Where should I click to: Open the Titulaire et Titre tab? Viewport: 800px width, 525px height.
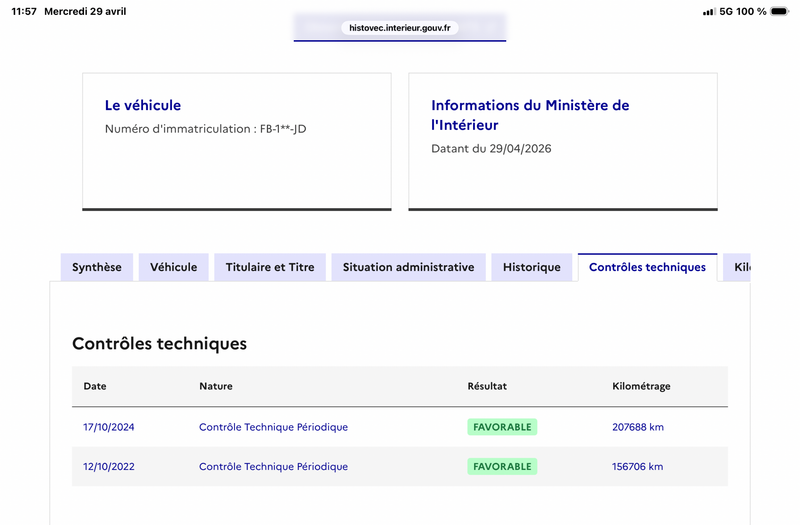[270, 267]
